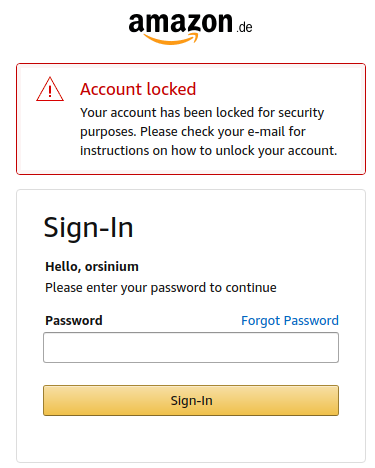Click "Please enter your password to continue" text
375x468 pixels.
click(x=161, y=288)
